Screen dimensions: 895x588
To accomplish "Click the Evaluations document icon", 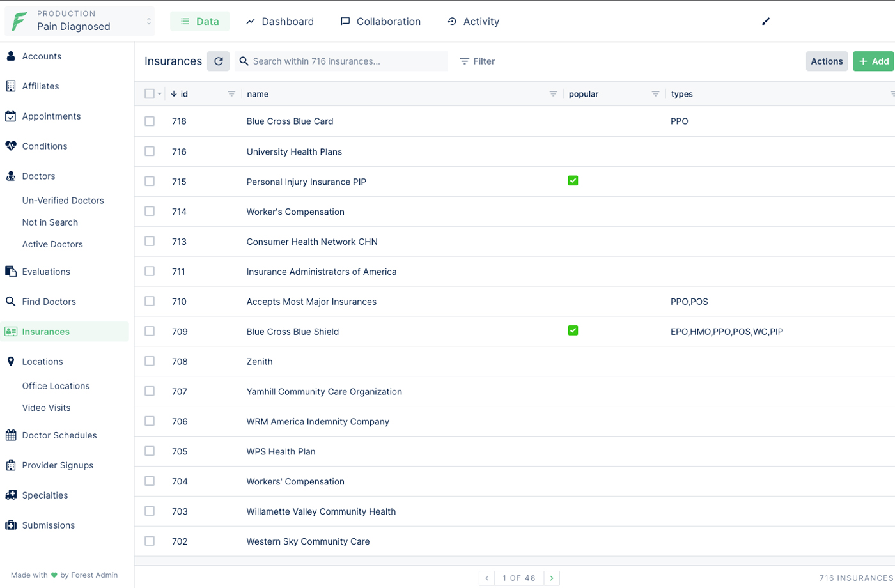I will [11, 272].
